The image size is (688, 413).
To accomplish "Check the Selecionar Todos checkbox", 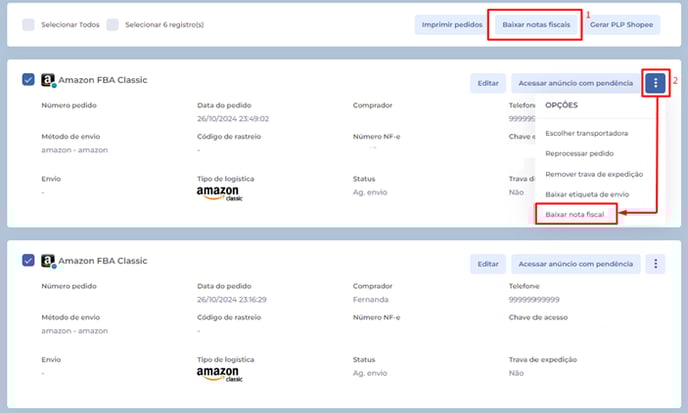I will pos(28,24).
